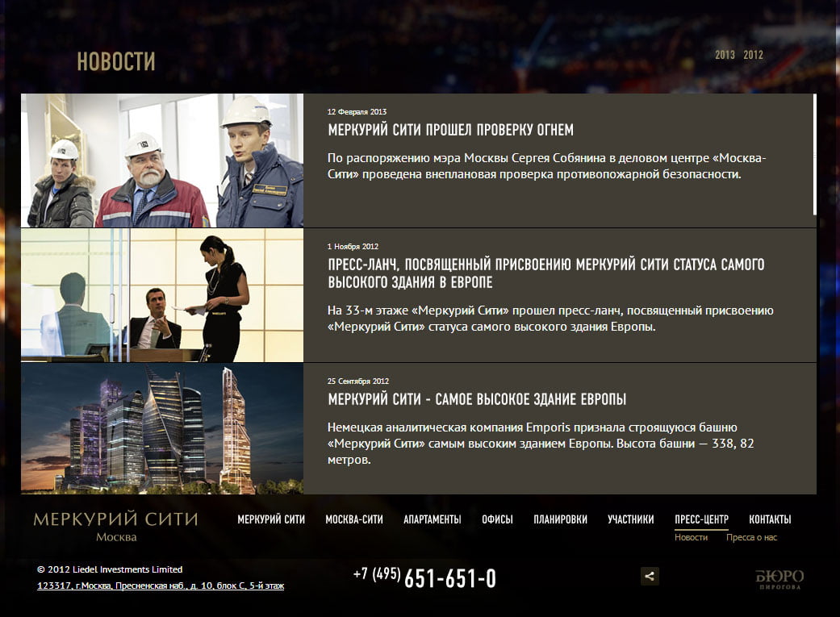Image resolution: width=840 pixels, height=617 pixels.
Task: Open the Пресс-центр menu item
Action: pyautogui.click(x=701, y=519)
